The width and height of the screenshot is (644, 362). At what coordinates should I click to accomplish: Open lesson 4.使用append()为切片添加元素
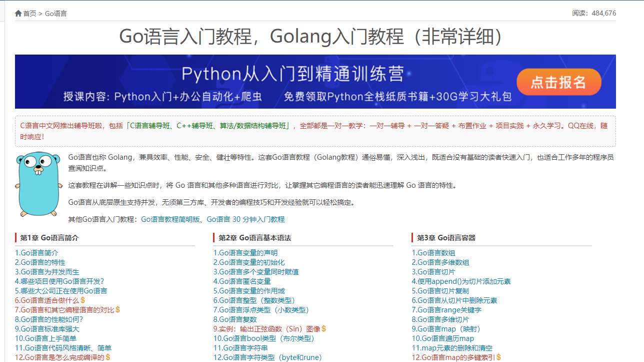click(x=461, y=281)
